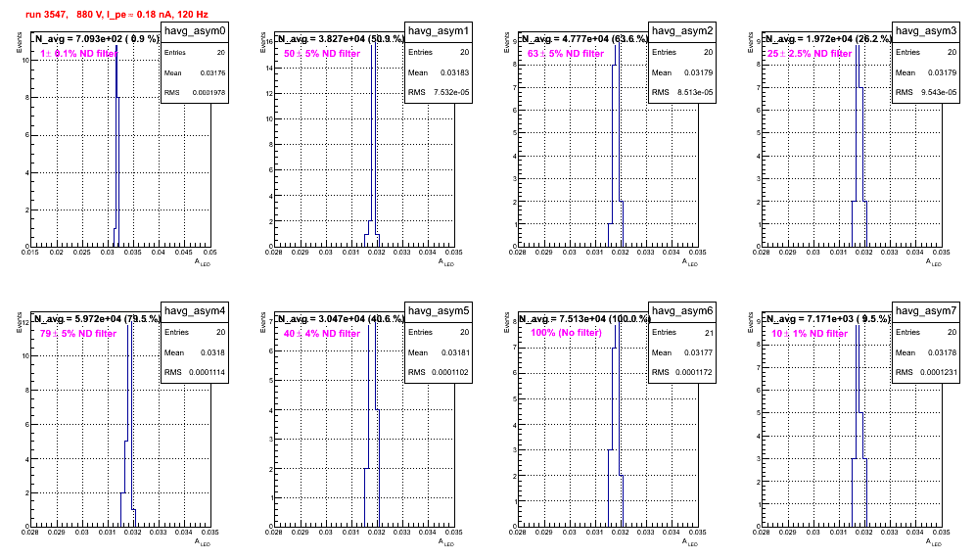
Task: Click the N_avg = 7.513e+04 label
Action: tap(584, 319)
